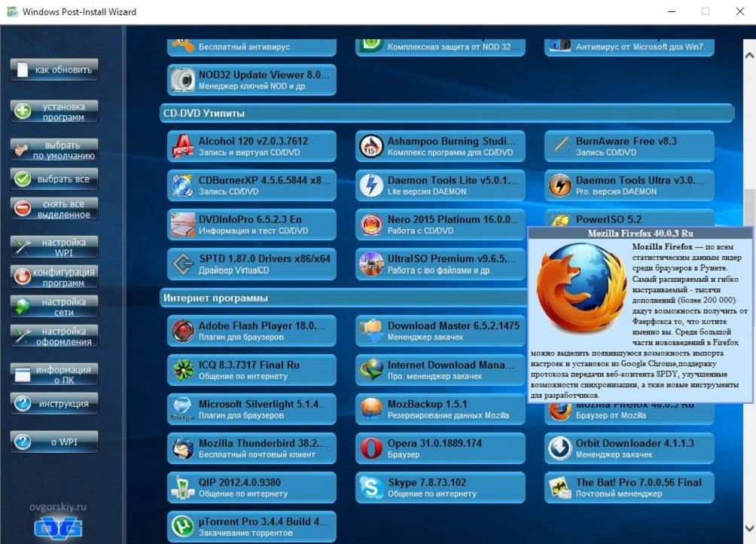
Task: Click the uTorrent Pro icon
Action: (184, 526)
